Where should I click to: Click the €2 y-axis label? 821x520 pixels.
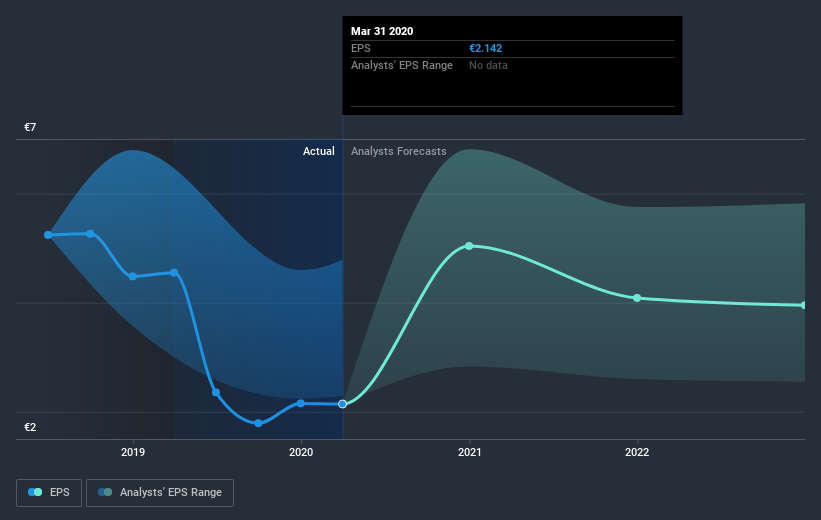[30, 427]
